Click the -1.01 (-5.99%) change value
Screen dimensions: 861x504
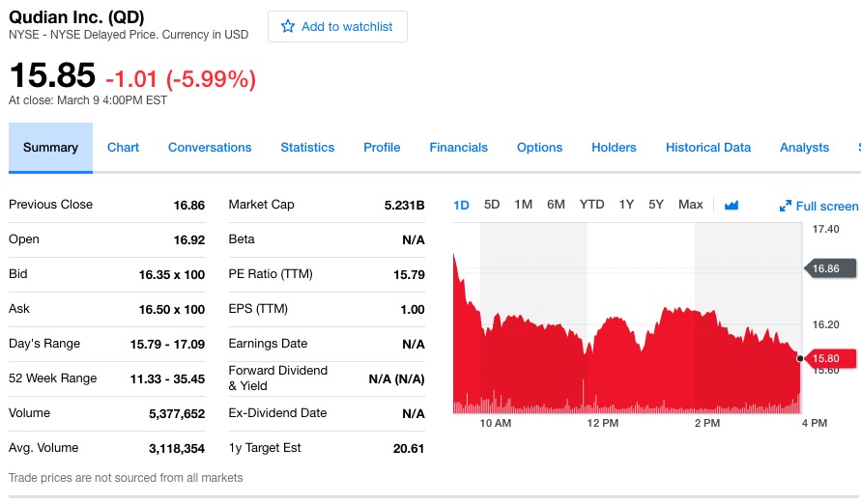(x=181, y=79)
